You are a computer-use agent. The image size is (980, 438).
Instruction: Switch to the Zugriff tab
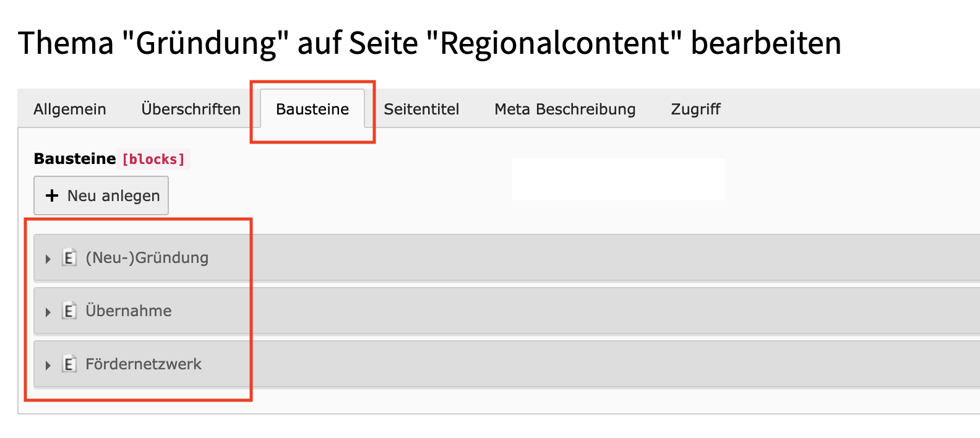tap(695, 109)
